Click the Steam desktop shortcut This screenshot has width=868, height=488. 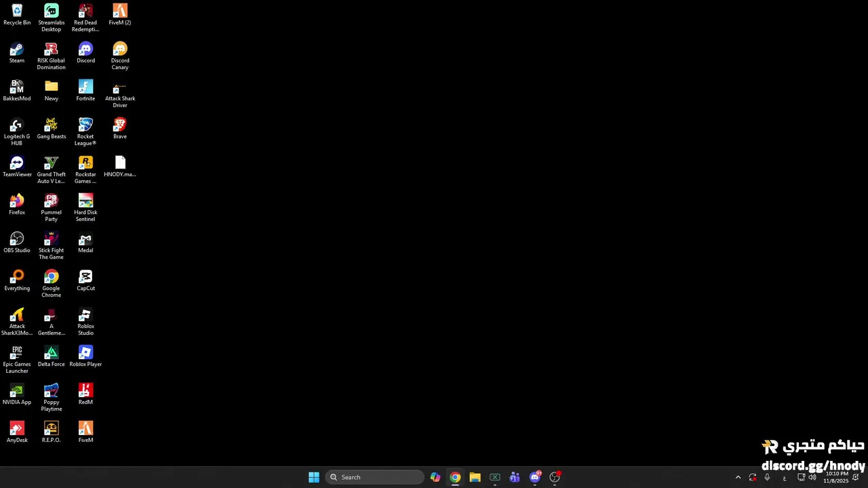tap(17, 53)
